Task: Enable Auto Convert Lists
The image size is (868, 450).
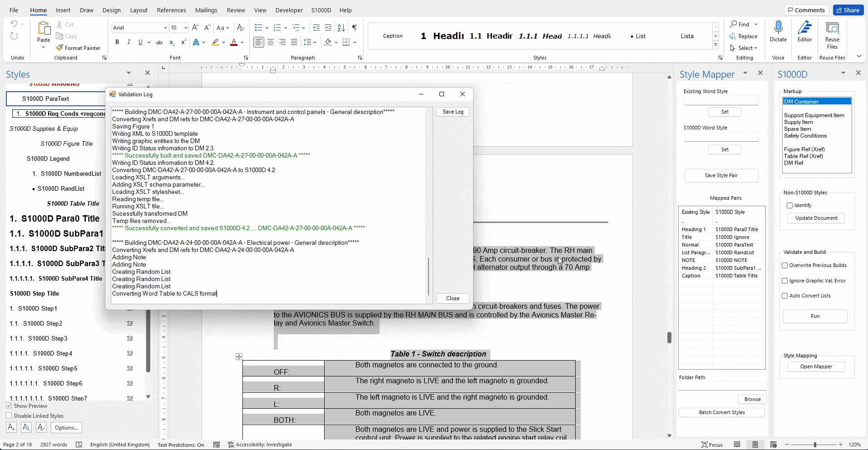Action: click(784, 296)
